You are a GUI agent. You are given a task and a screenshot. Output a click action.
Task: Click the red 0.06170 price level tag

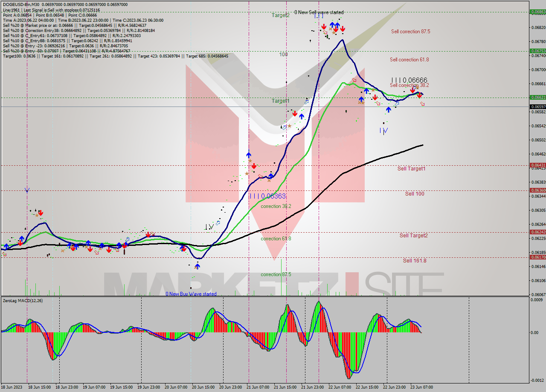coord(537,257)
